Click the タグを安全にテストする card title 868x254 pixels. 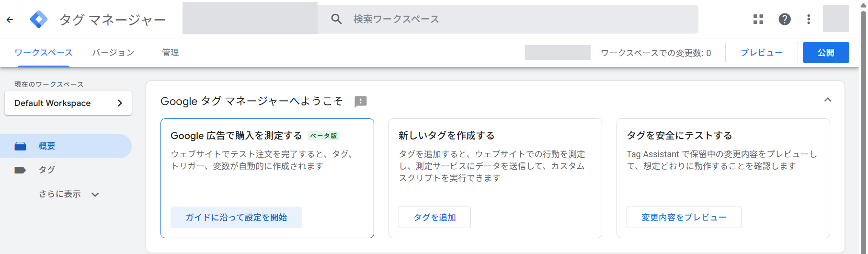click(679, 136)
